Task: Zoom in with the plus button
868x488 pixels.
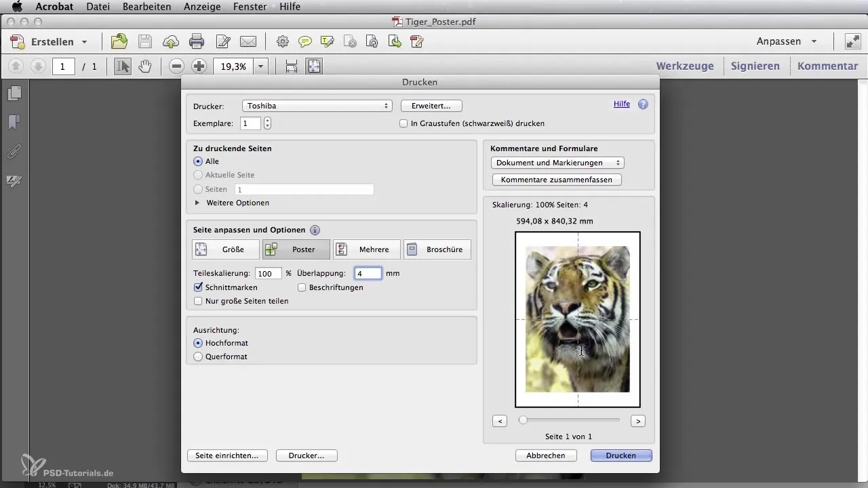Action: pos(199,66)
